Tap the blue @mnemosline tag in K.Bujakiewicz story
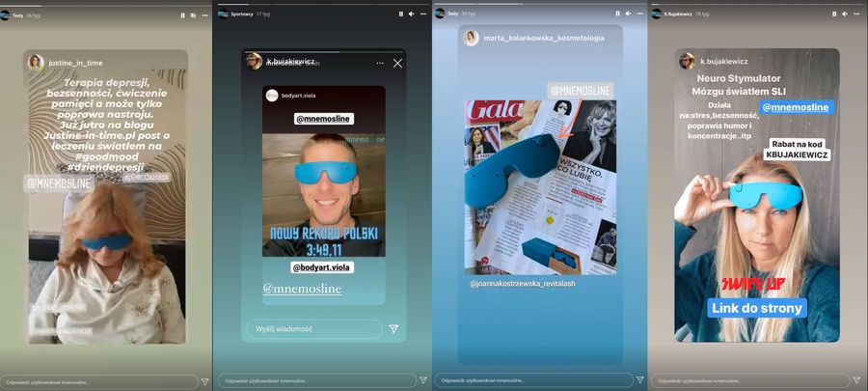Screen dimensions: 868x391 (x=798, y=107)
